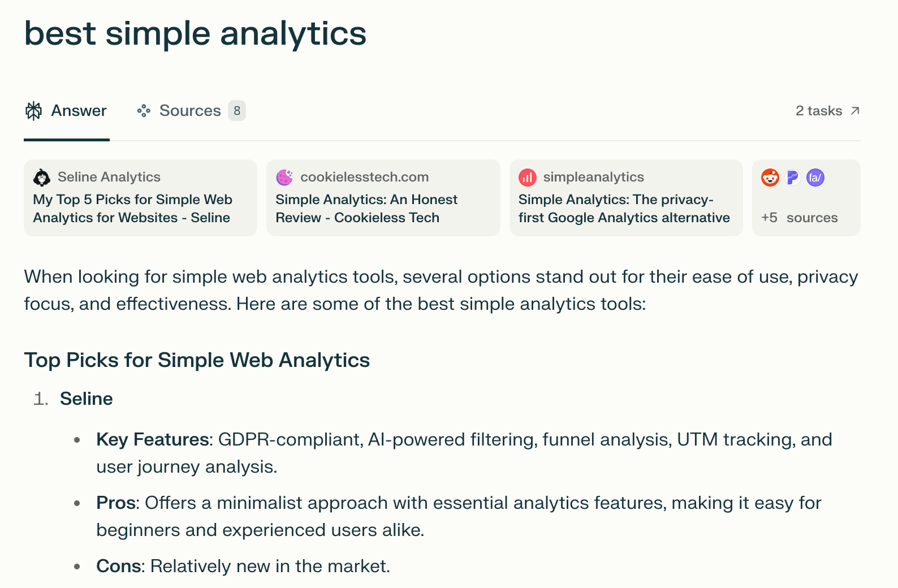Click the bold 'Seline' list entry
The image size is (898, 588).
coord(86,399)
